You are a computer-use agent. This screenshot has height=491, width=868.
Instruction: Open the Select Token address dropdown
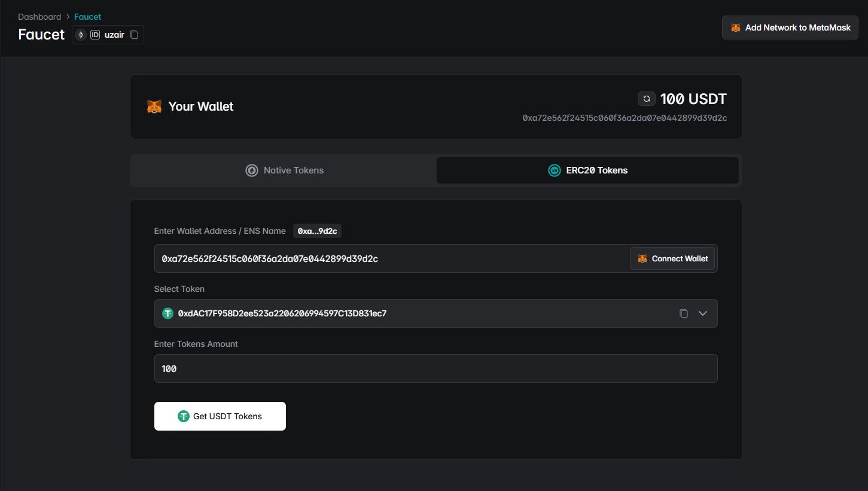coord(419,313)
